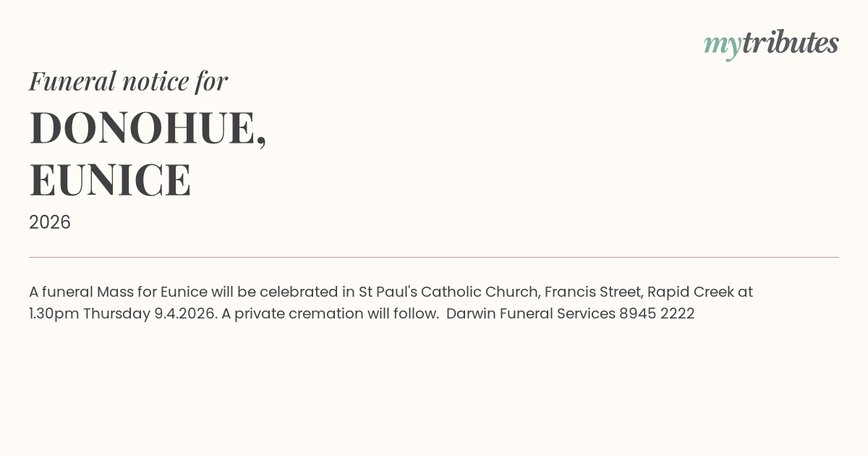Click the name "Eunice" in the body text
The height and width of the screenshot is (456, 868).
tap(184, 292)
